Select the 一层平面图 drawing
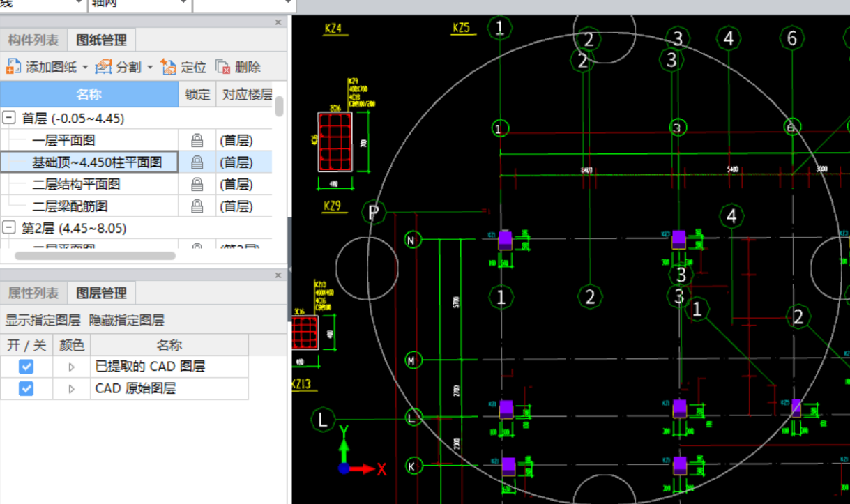Screen dimensions: 850x504 pos(63,141)
